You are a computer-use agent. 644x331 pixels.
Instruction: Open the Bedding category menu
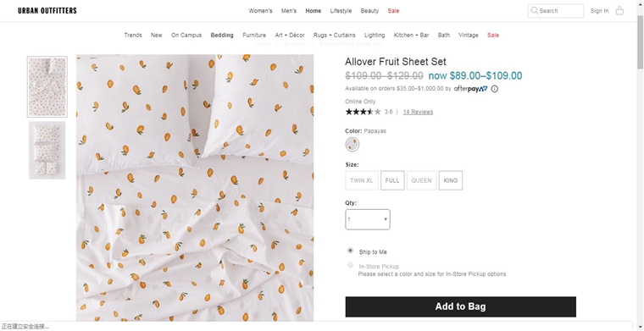click(x=222, y=36)
